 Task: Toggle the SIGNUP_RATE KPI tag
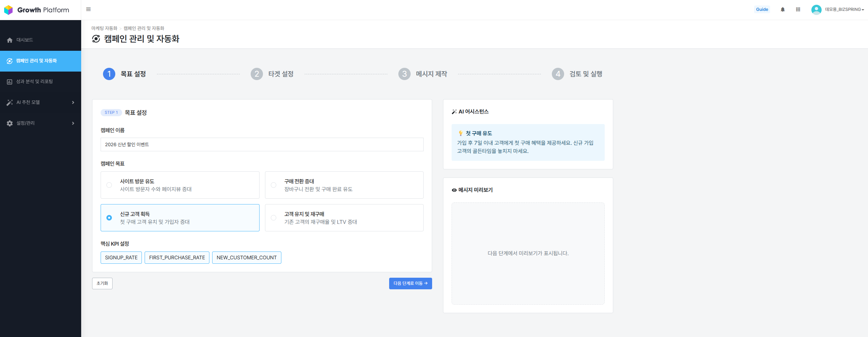121,258
